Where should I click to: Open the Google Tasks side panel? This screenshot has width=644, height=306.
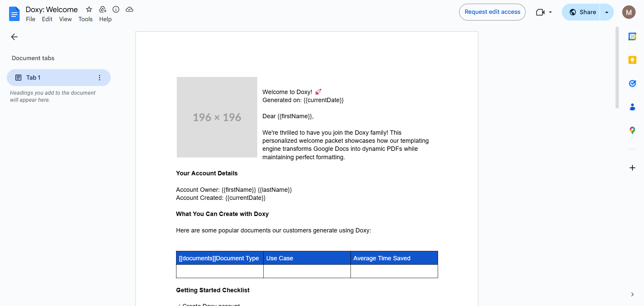(x=632, y=83)
